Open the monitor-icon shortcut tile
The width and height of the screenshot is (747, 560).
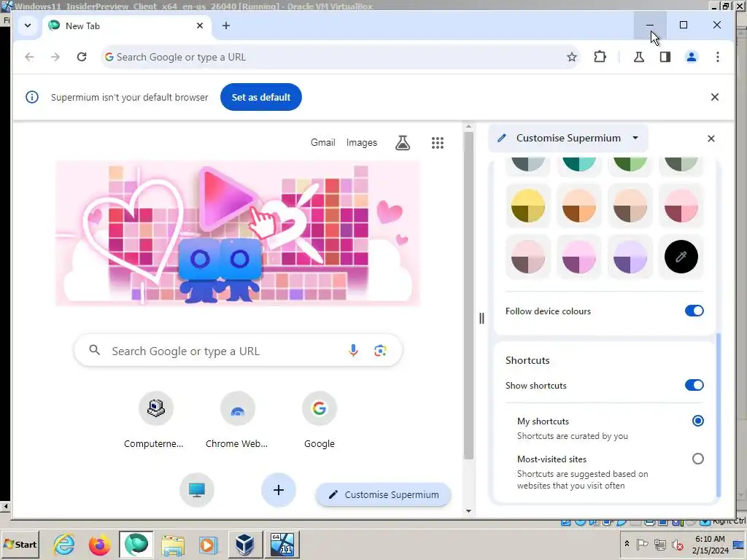coord(197,490)
